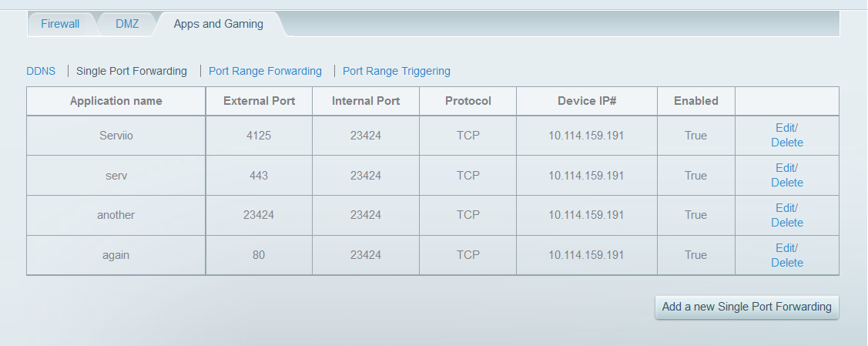Delete the again forwarding rule
Viewport: 868px width, 346px height.
pyautogui.click(x=786, y=263)
